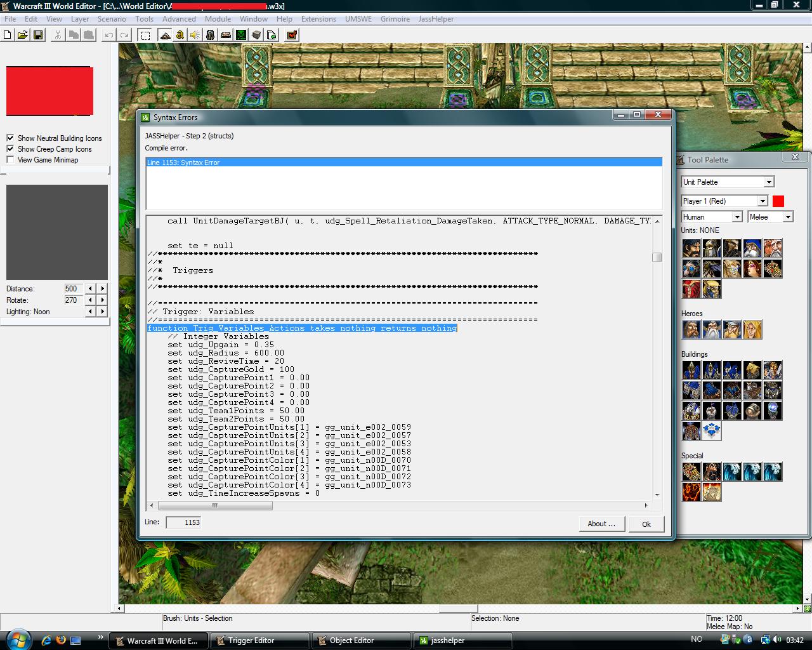Image resolution: width=812 pixels, height=650 pixels.
Task: Click Ok in Syntax Errors dialog
Action: point(646,524)
